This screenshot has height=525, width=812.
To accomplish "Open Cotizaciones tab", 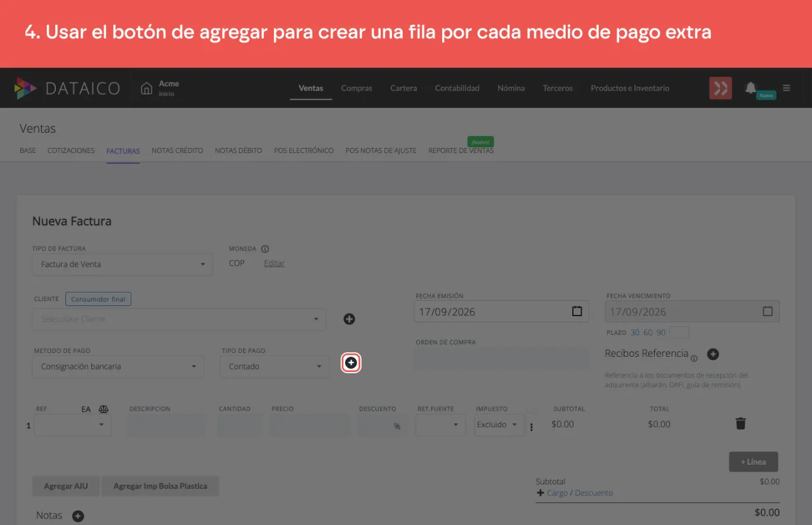I will 71,150.
